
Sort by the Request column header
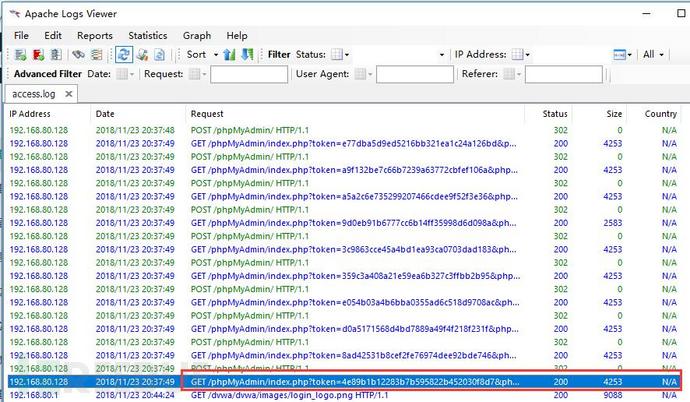[207, 114]
